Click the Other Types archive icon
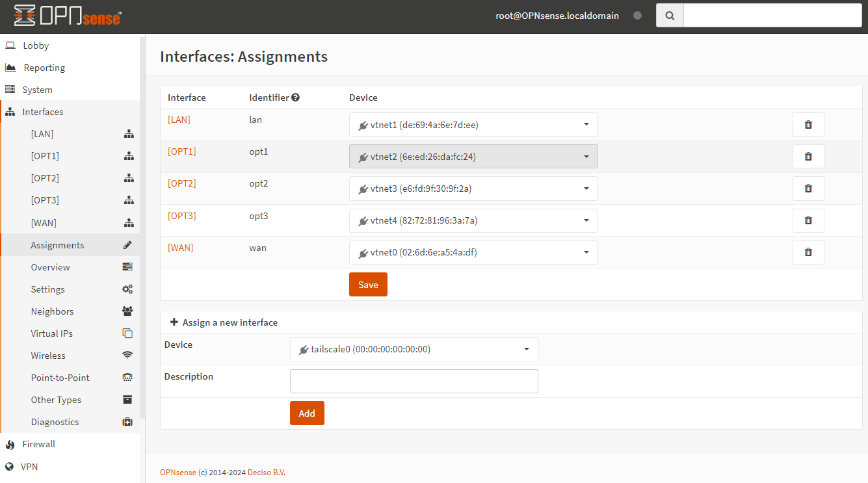 (127, 400)
